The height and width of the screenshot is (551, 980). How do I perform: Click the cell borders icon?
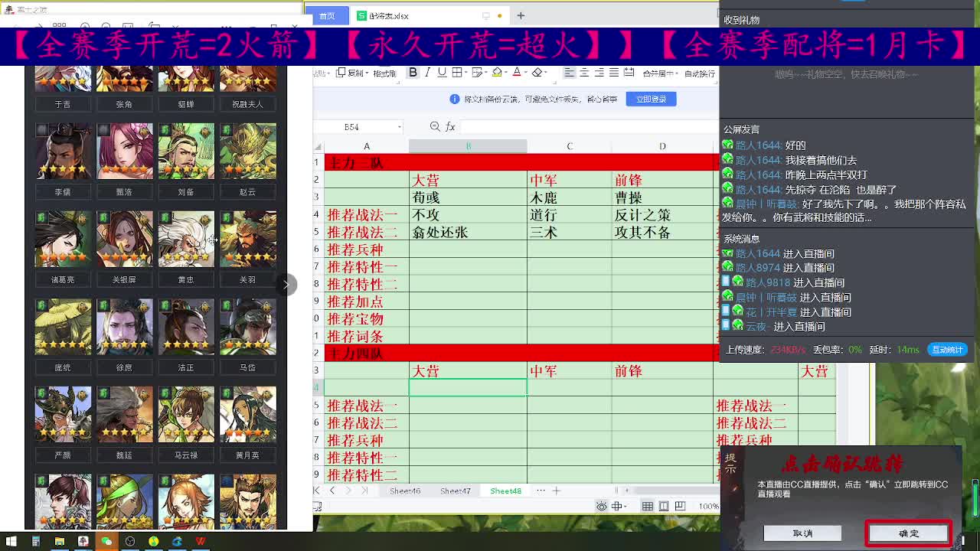(x=456, y=73)
